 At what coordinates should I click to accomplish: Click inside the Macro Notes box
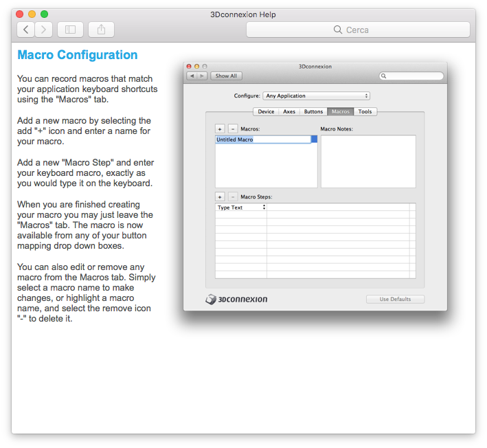coord(368,161)
